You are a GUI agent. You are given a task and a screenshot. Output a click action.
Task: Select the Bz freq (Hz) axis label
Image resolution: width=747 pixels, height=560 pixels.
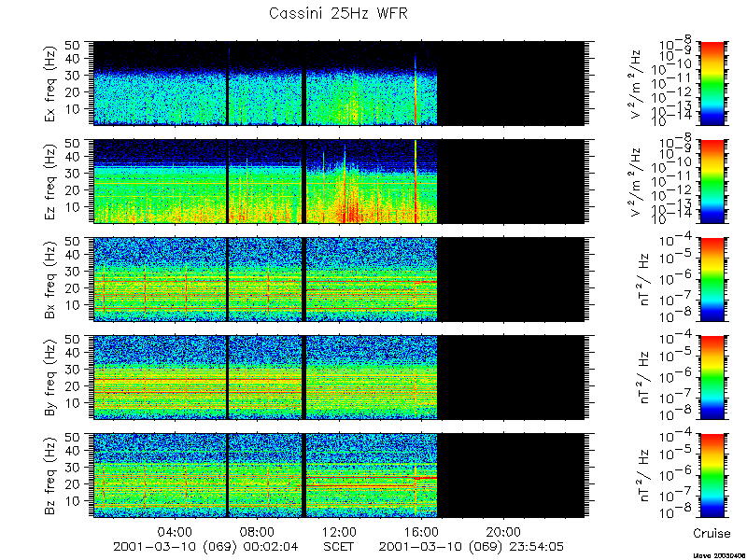(50, 476)
